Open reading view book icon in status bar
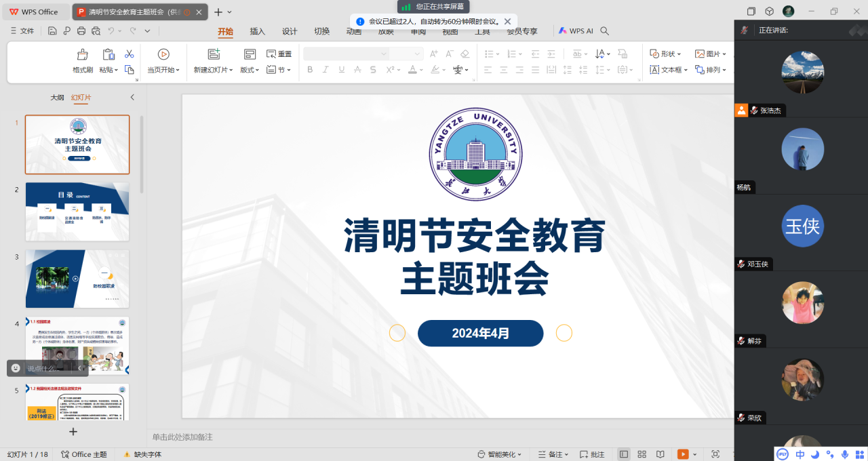This screenshot has height=461, width=868. [x=660, y=454]
